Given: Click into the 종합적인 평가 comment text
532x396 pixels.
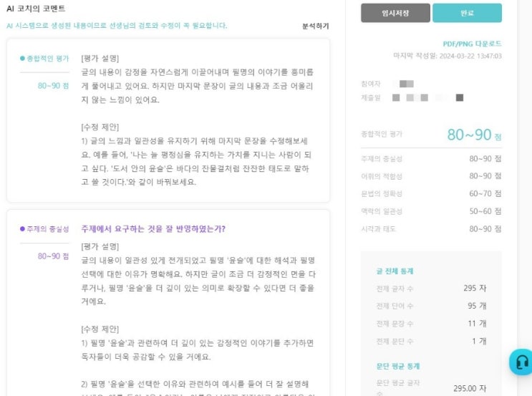Looking at the screenshot, I should 197,120.
